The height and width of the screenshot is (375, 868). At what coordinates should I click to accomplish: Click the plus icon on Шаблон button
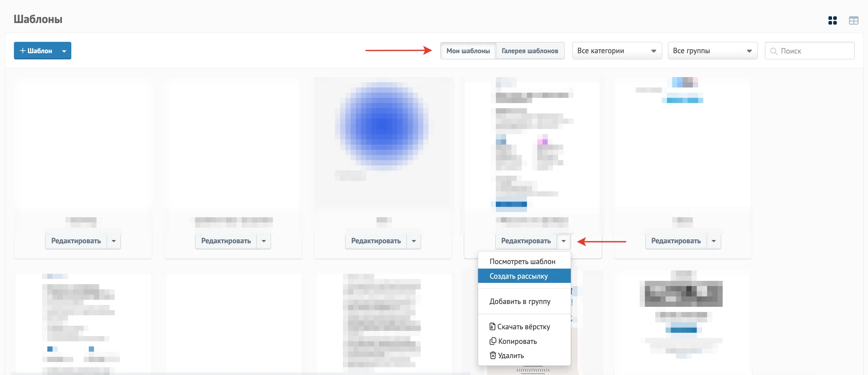tap(23, 51)
